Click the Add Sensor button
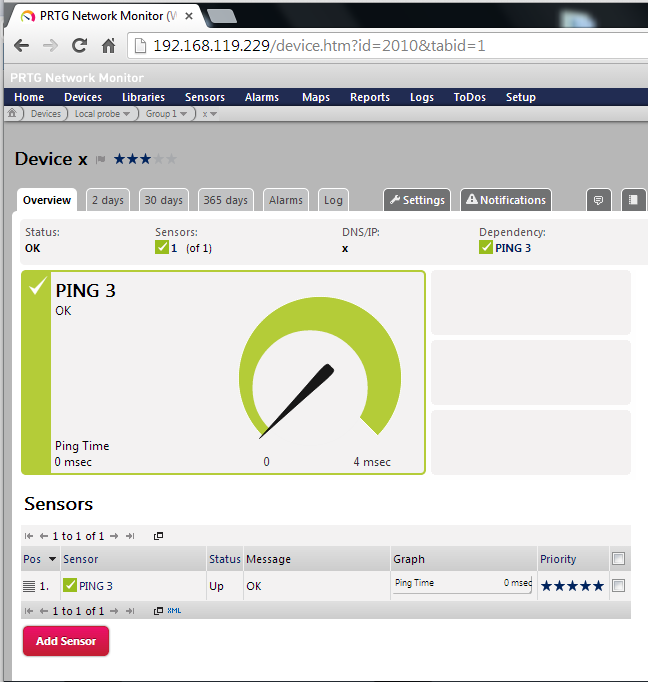The width and height of the screenshot is (648, 682). (66, 641)
